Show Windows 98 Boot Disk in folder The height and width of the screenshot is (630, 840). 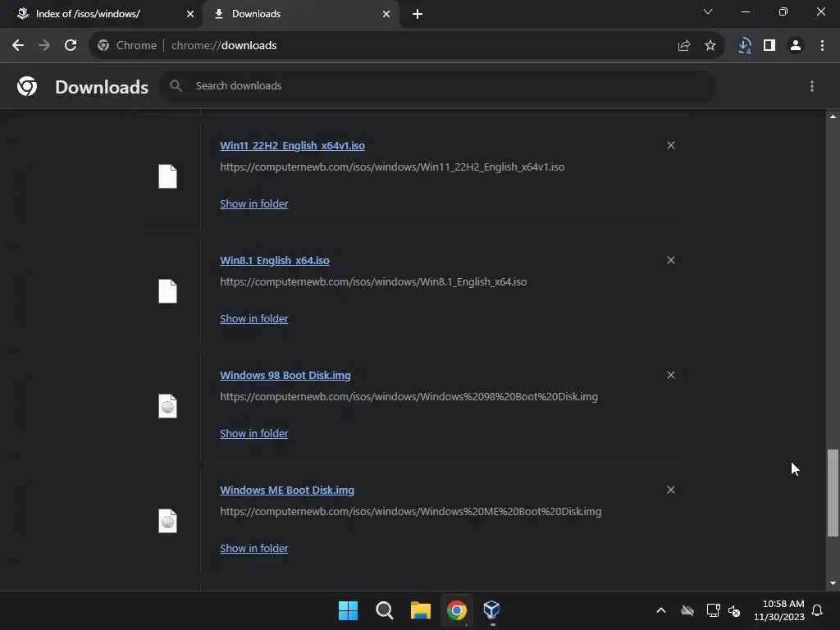(x=254, y=433)
